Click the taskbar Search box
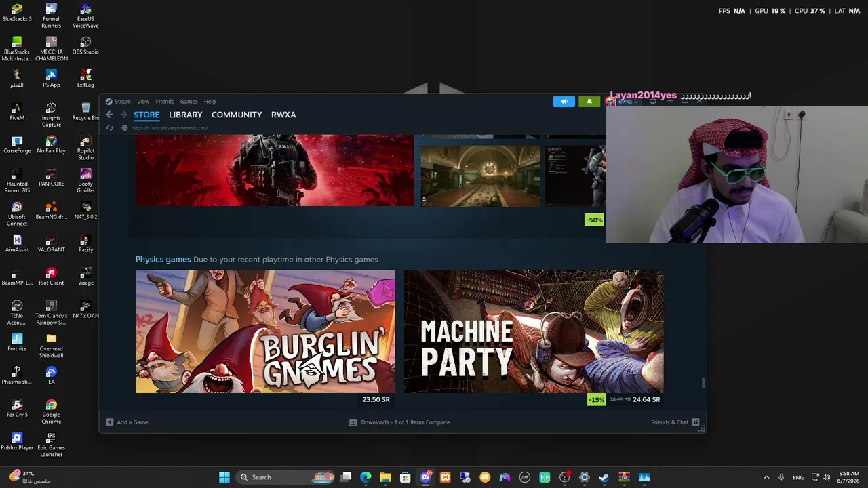This screenshot has width=868, height=488. click(285, 477)
